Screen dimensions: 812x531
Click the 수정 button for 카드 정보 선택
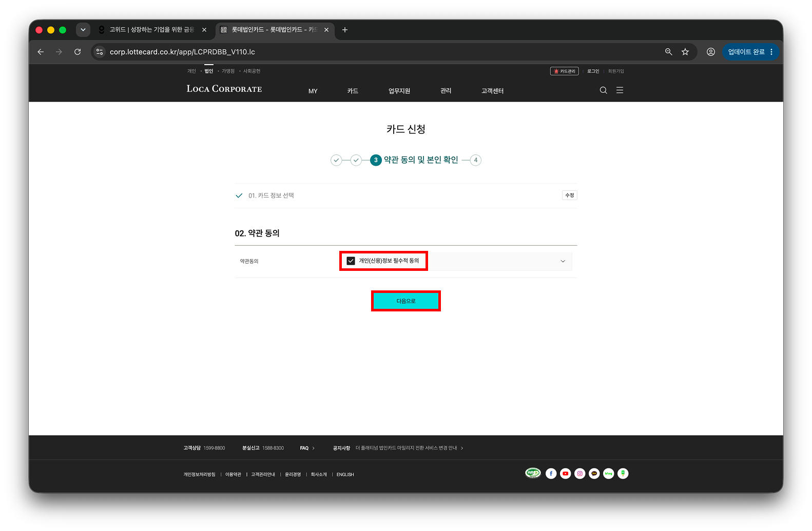click(570, 195)
